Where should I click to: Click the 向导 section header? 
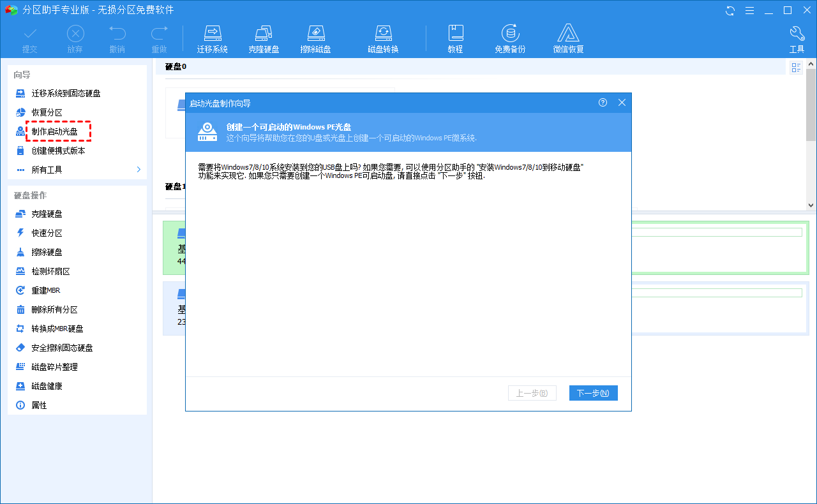click(22, 75)
